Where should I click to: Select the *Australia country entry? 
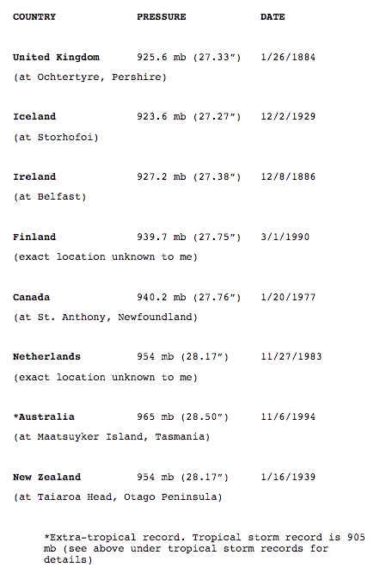click(x=44, y=416)
